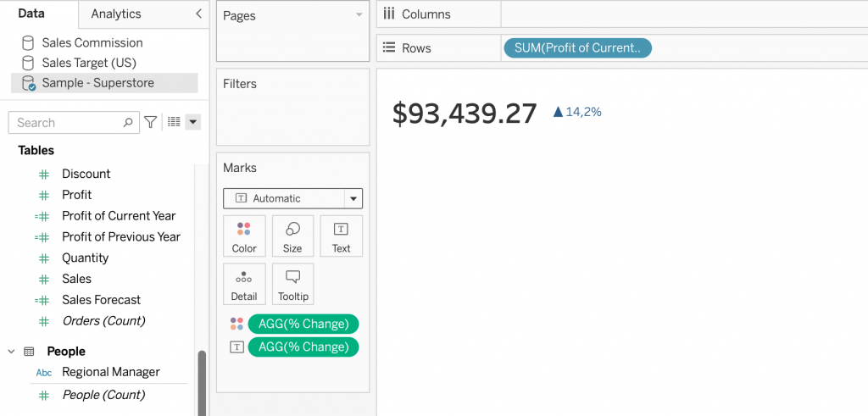The height and width of the screenshot is (416, 868).
Task: Open the data pane sort dropdown arrow
Action: [x=193, y=122]
